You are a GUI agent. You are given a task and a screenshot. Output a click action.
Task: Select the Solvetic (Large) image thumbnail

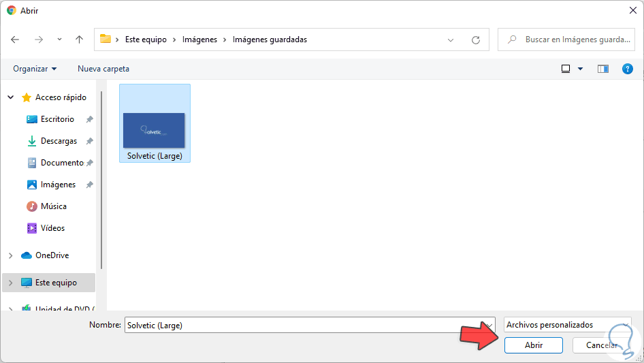click(154, 130)
